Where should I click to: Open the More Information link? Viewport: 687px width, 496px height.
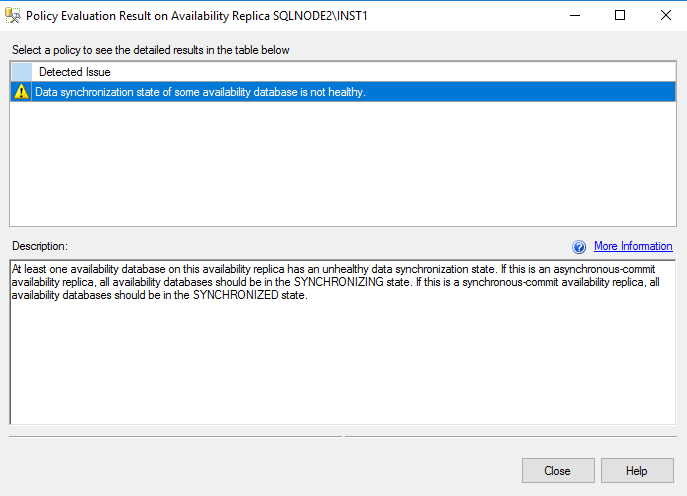[x=633, y=246]
